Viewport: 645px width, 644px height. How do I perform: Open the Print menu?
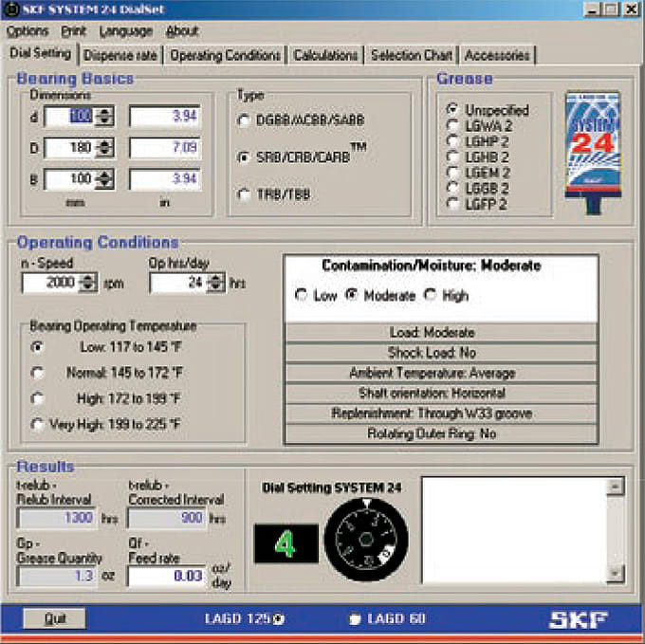74,31
